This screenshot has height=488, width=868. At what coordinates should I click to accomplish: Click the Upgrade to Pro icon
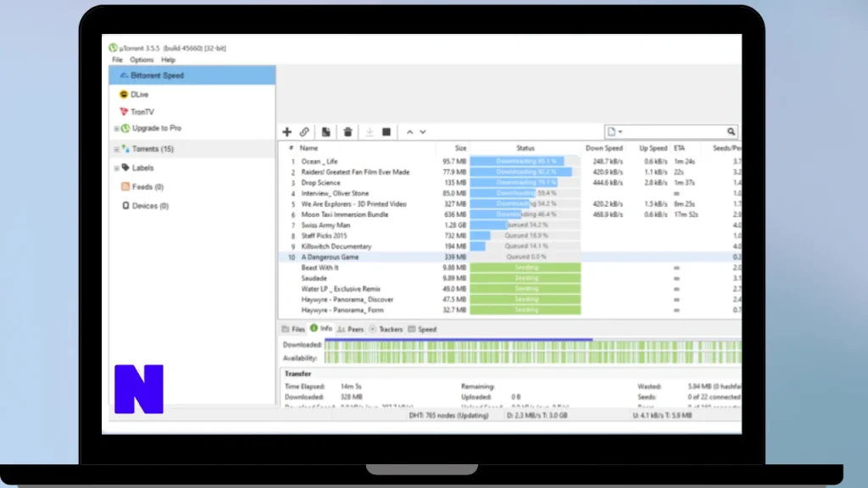tap(125, 129)
